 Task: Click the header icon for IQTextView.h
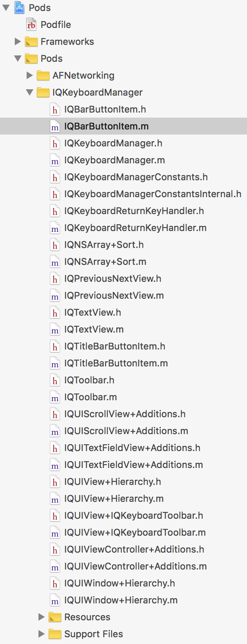pos(55,312)
